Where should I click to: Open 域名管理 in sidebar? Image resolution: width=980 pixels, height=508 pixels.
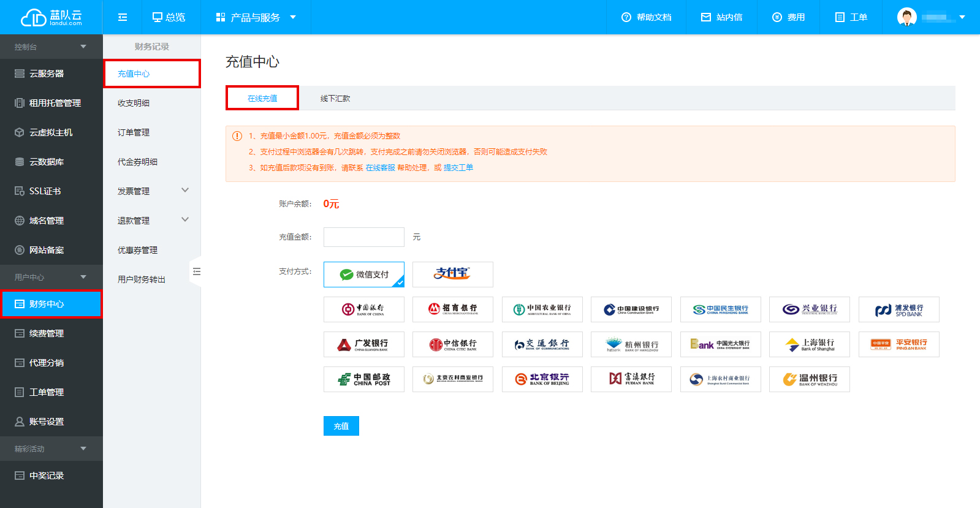point(51,221)
